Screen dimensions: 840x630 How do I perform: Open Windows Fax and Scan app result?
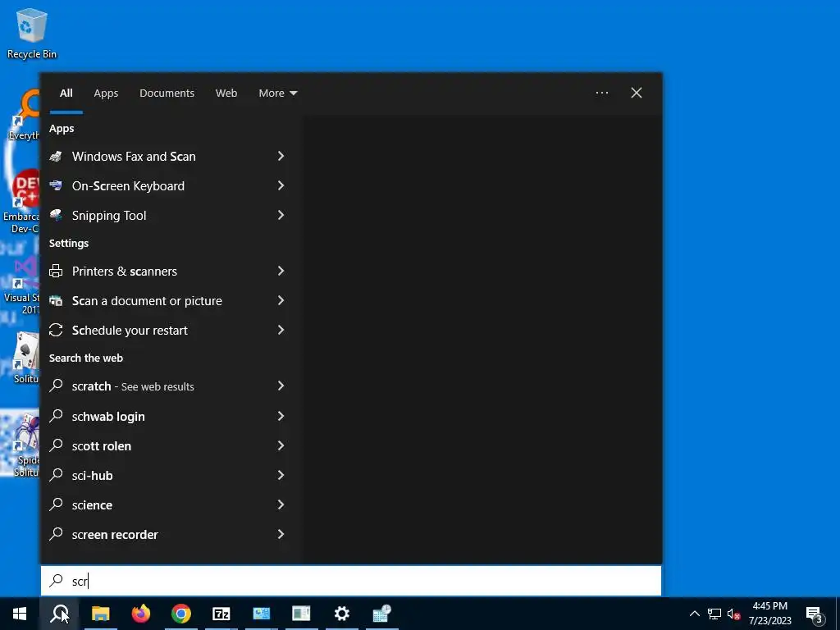pos(167,157)
